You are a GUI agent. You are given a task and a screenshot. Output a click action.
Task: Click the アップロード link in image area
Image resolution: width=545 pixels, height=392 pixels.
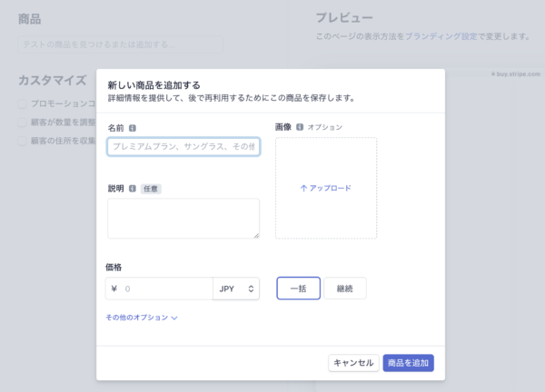coord(326,188)
